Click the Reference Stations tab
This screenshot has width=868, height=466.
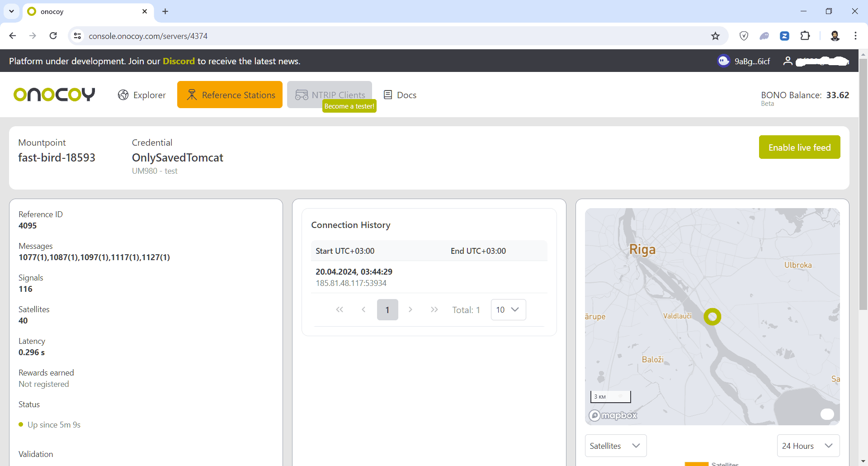click(230, 95)
